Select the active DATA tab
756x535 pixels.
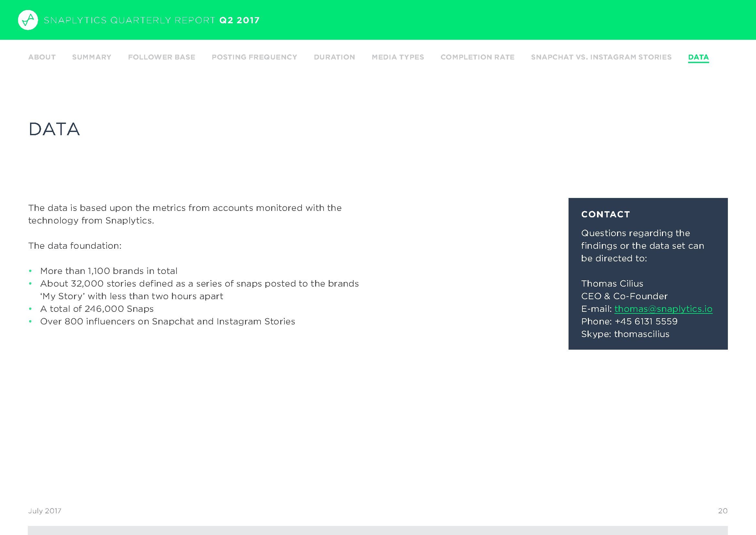click(x=698, y=57)
